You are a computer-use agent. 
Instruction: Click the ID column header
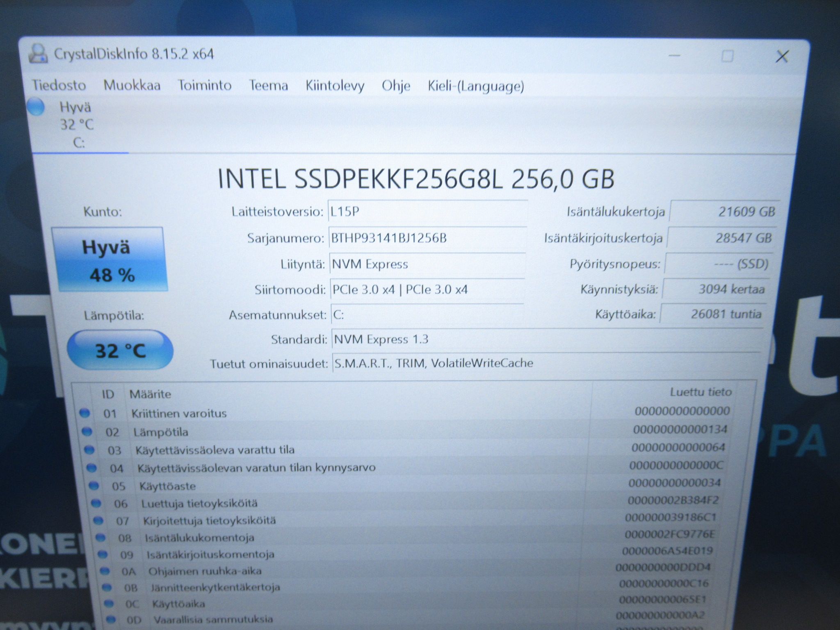point(108,394)
